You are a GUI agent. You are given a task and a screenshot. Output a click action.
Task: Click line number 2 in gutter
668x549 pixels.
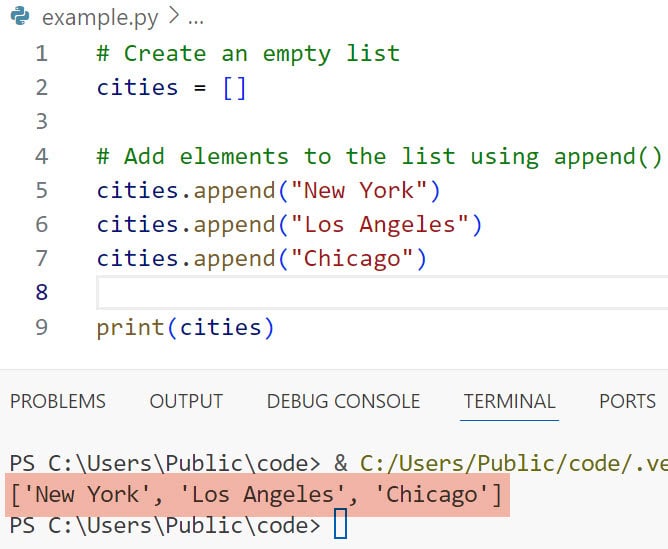[x=41, y=88]
